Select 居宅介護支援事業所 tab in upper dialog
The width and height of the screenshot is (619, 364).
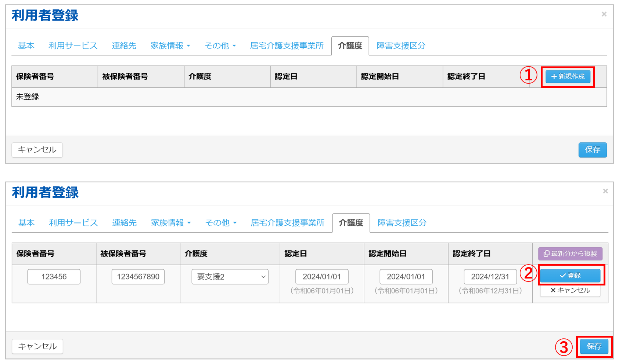287,46
